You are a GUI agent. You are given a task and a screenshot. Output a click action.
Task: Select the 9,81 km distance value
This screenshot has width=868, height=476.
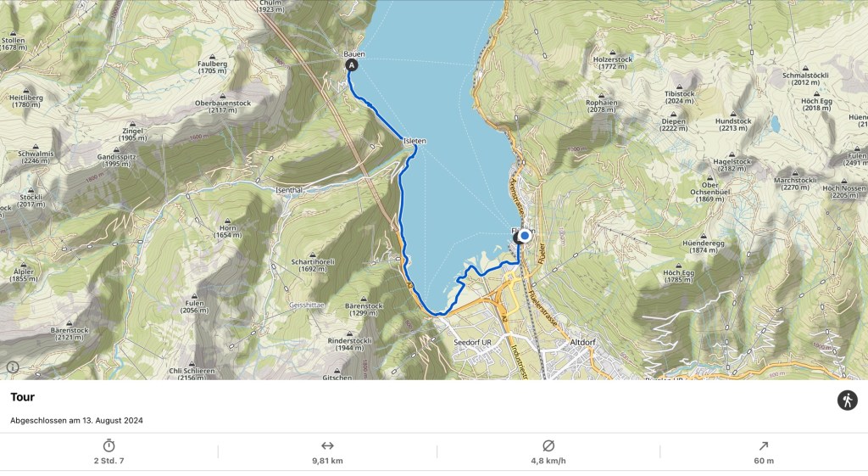(x=327, y=461)
